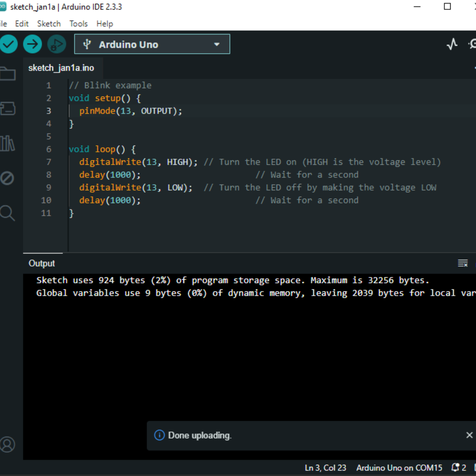This screenshot has height=476, width=476.
Task: Click the Global variables output line
Action: click(x=256, y=293)
